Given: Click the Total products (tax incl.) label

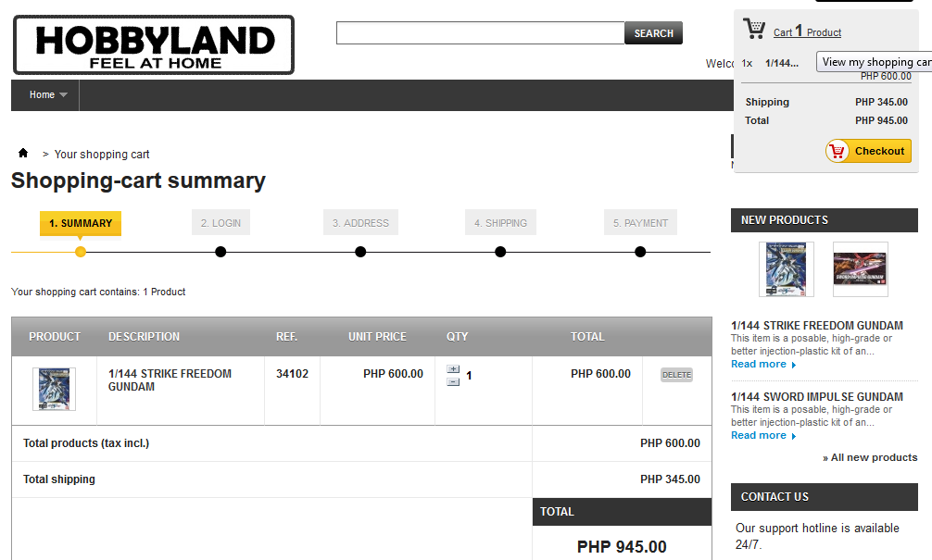Looking at the screenshot, I should click(x=86, y=443).
